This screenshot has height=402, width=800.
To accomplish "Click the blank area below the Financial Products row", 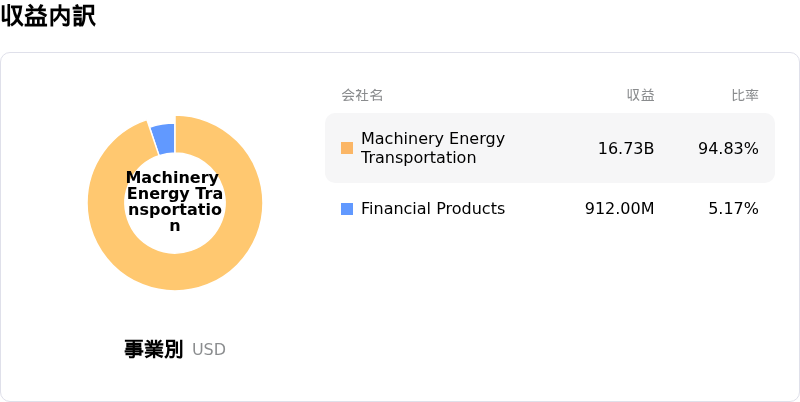I will (x=550, y=300).
